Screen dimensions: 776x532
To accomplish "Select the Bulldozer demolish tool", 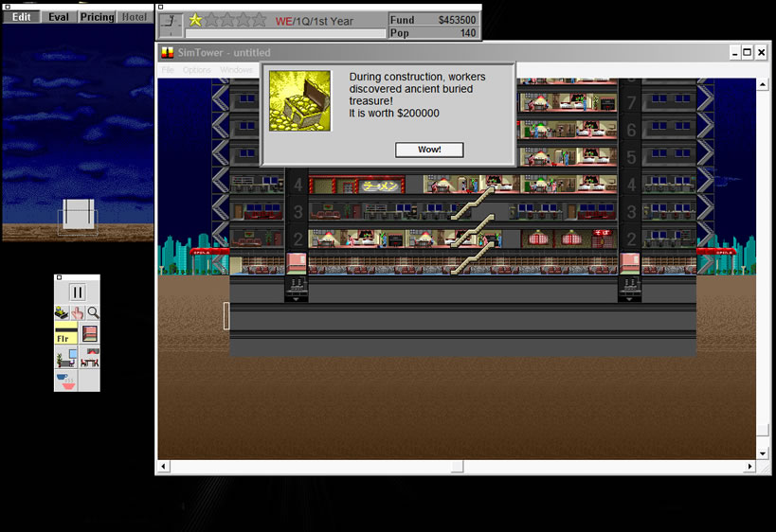I will 63,312.
